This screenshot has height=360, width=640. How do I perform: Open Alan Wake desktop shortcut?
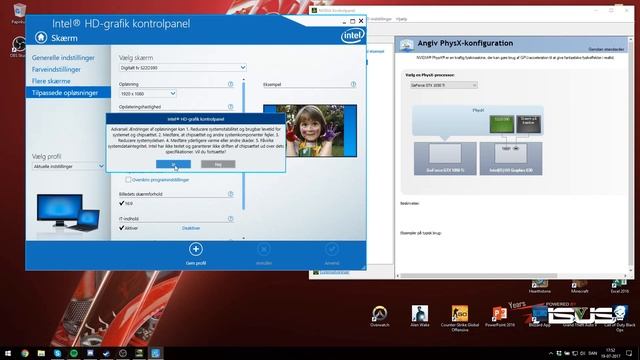[x=420, y=316]
